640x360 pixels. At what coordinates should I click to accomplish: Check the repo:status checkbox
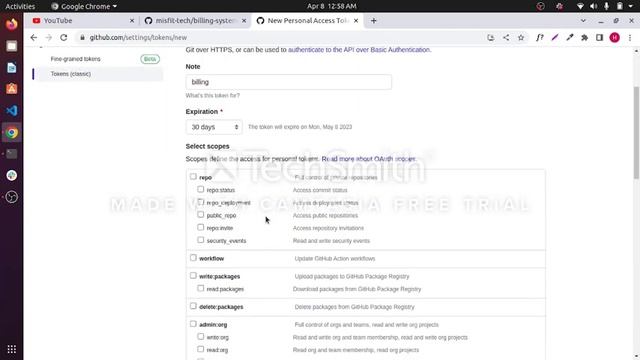point(200,189)
